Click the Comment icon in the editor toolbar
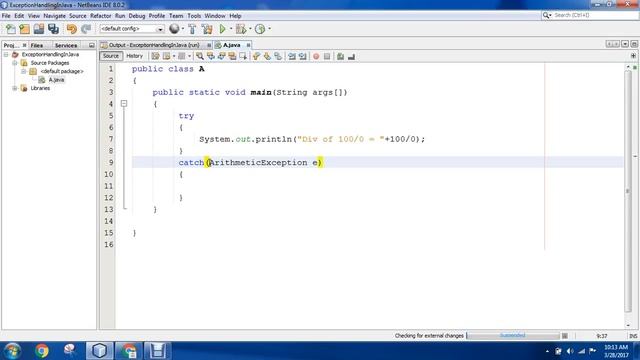The width and height of the screenshot is (640, 360). tap(340, 56)
